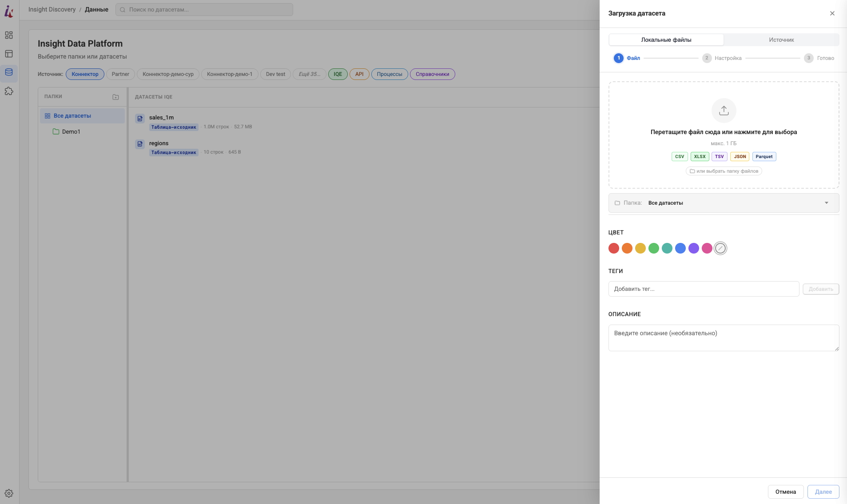Toggle the Справочники filter chip
Image resolution: width=847 pixels, height=504 pixels.
tap(432, 74)
